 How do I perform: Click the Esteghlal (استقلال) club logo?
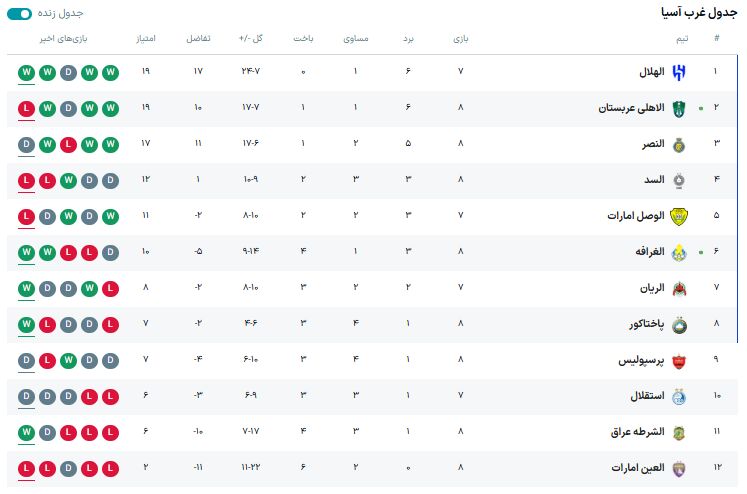(x=678, y=396)
